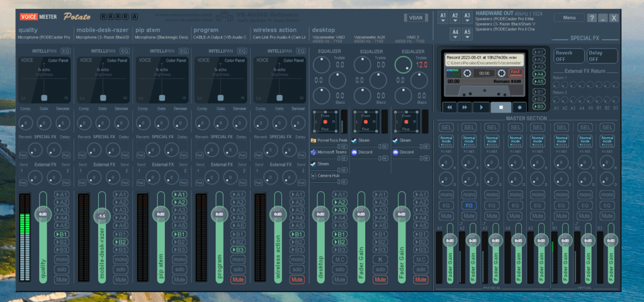Open the A2 hardware out device selector
This screenshot has height=302, width=644.
tap(455, 18)
